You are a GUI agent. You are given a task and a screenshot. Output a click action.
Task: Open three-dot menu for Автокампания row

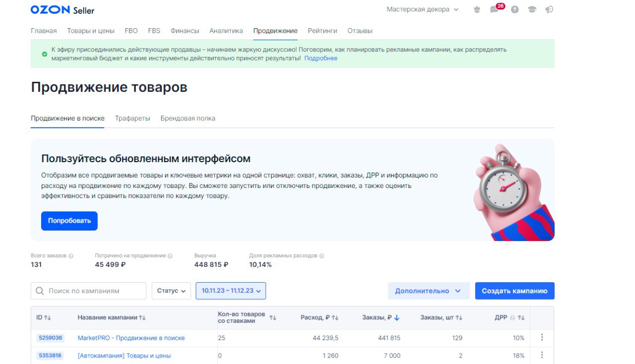[x=542, y=355]
